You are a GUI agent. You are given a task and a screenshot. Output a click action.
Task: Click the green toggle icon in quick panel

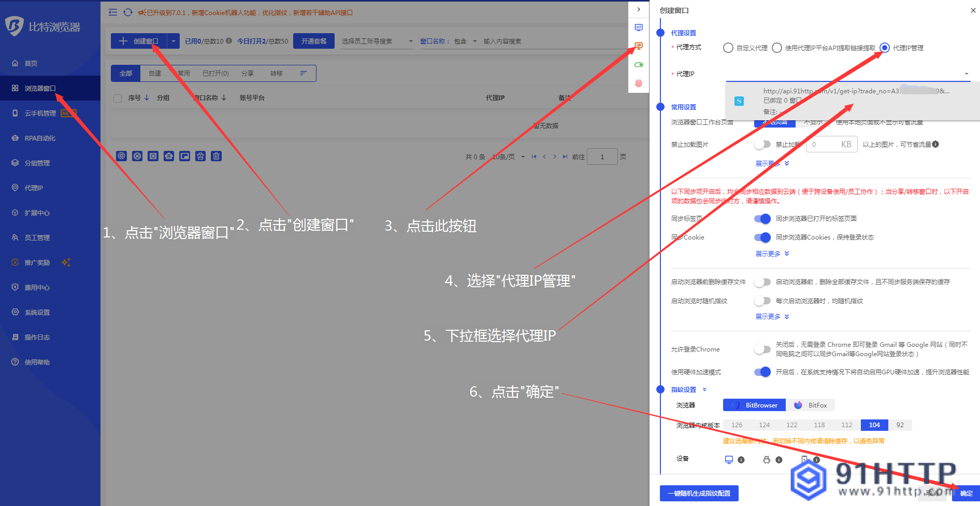(x=639, y=65)
